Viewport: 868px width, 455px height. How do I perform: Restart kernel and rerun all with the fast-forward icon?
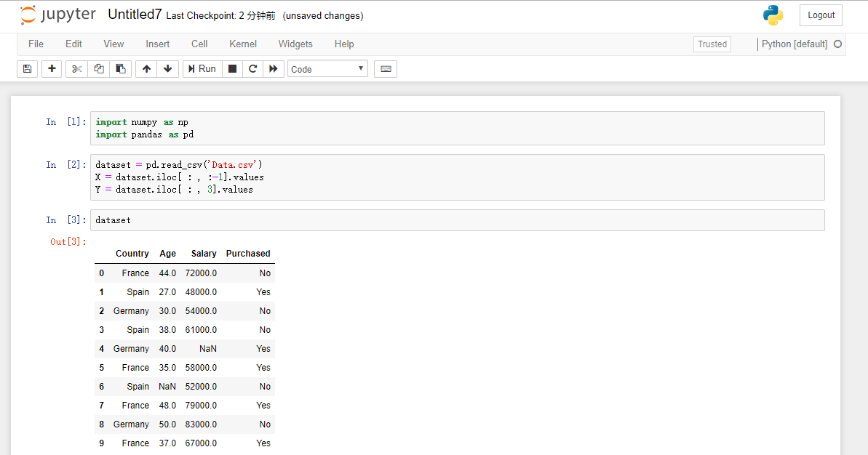pos(274,69)
